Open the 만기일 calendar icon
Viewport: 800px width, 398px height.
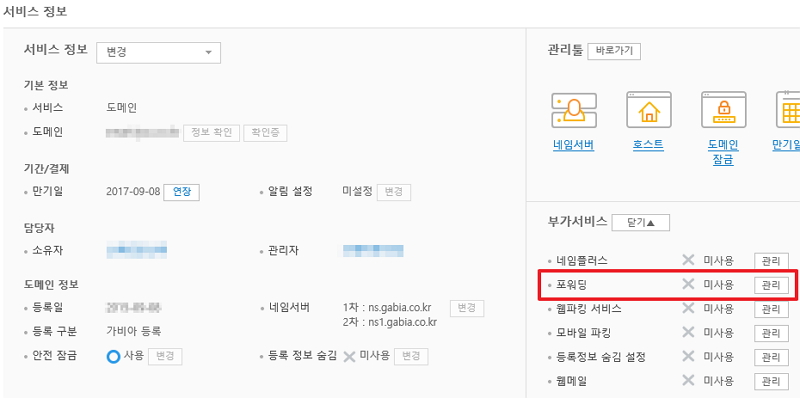(x=788, y=110)
